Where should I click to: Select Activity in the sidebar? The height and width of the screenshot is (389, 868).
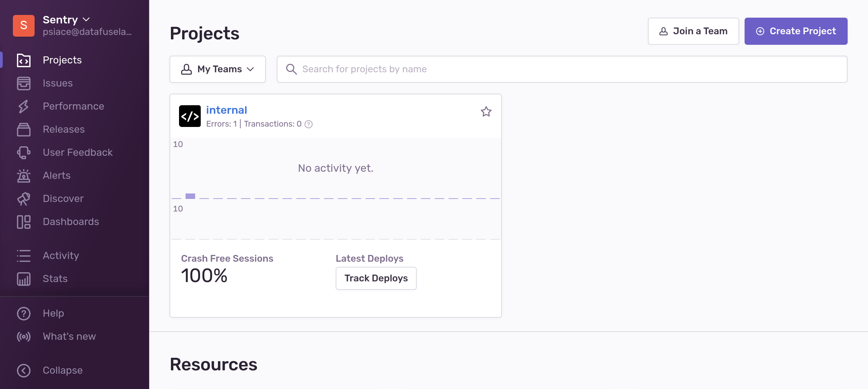click(61, 256)
